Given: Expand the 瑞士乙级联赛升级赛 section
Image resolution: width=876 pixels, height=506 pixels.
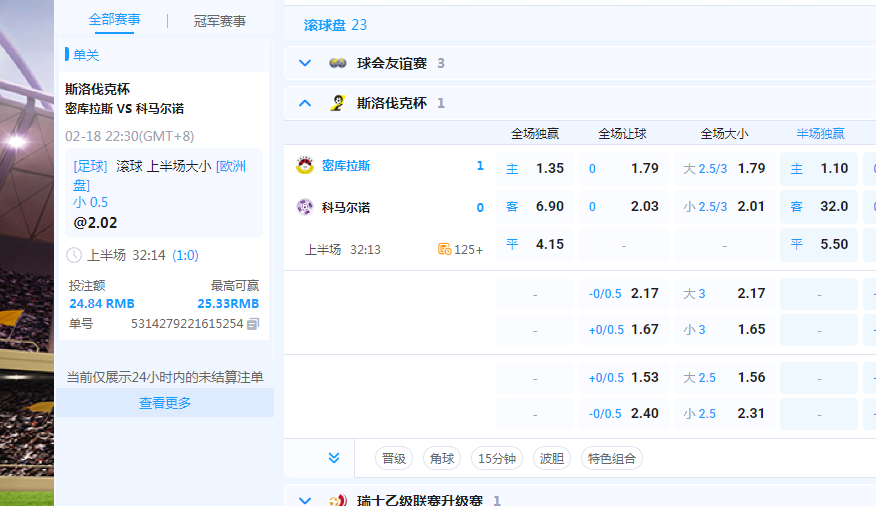Looking at the screenshot, I should 305,499.
